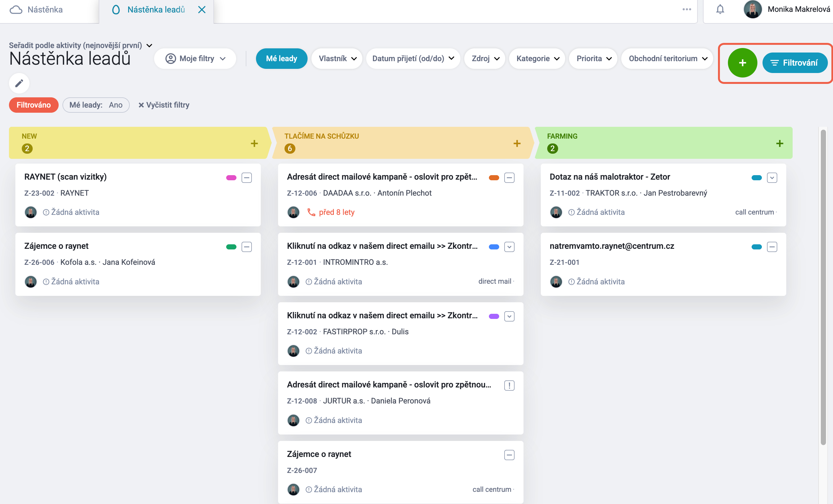Image resolution: width=833 pixels, height=504 pixels.
Task: Open the sort by activity dropdown
Action: pyautogui.click(x=81, y=45)
